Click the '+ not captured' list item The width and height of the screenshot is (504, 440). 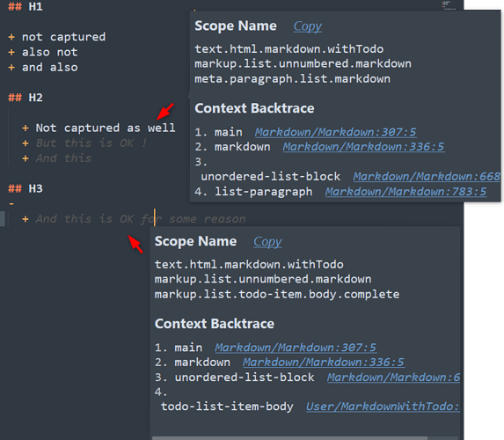pyautogui.click(x=57, y=37)
